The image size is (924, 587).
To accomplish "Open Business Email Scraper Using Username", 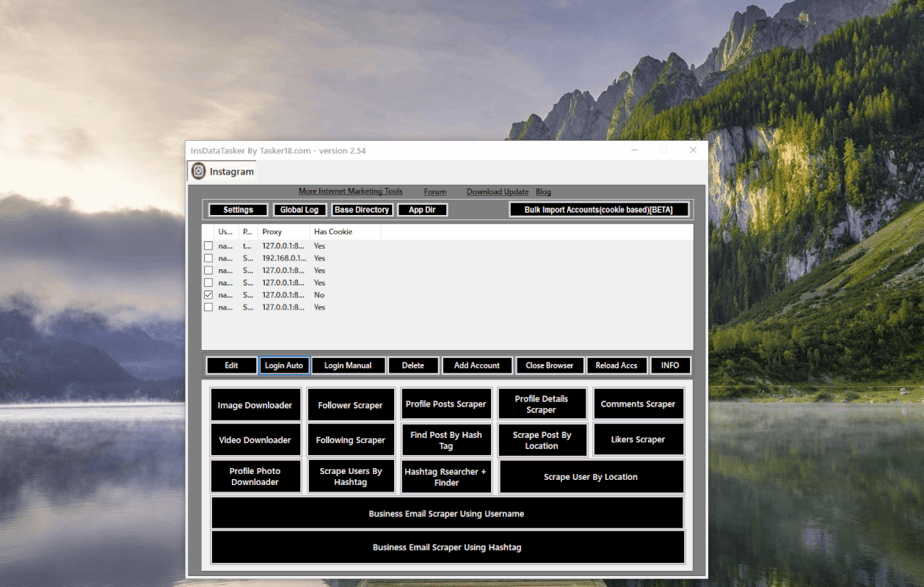I will (x=447, y=514).
